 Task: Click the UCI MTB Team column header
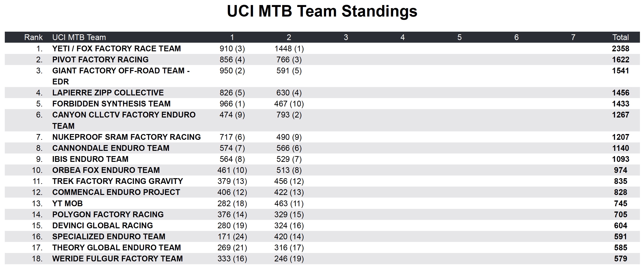point(79,37)
